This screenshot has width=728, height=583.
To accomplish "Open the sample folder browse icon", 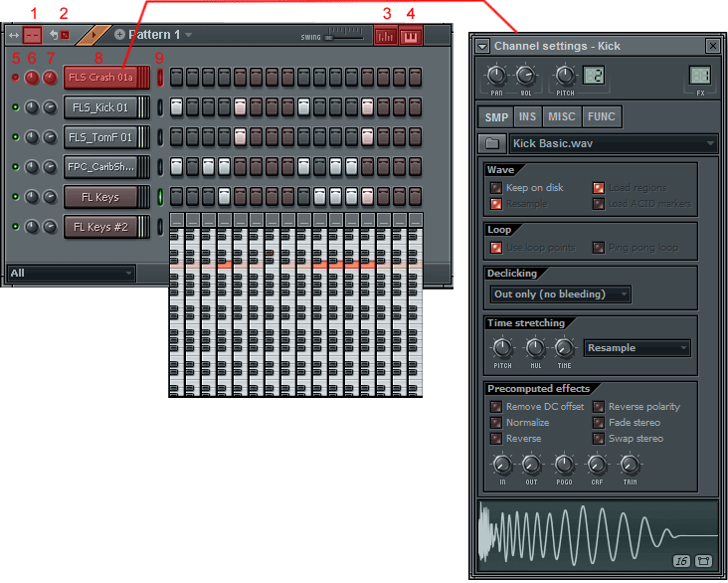I will tap(492, 143).
